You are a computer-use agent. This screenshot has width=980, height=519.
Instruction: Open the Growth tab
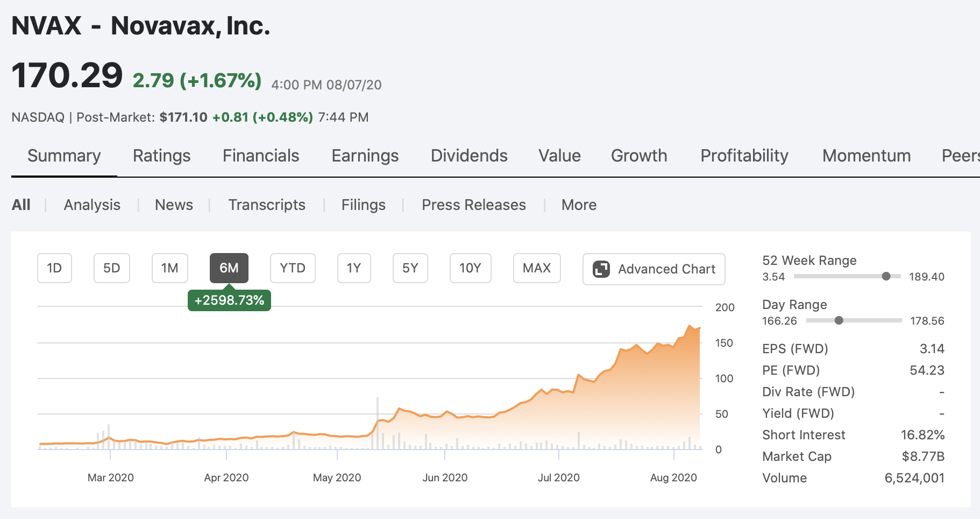[639, 156]
